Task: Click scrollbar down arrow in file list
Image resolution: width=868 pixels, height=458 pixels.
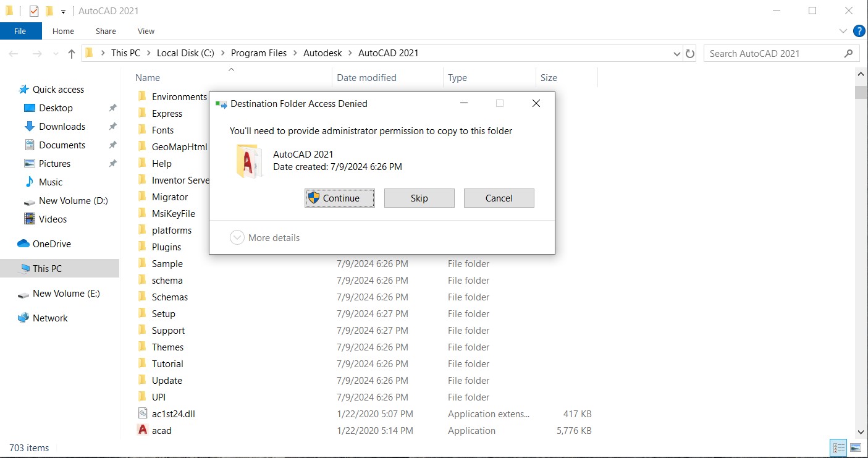Action: 861,432
